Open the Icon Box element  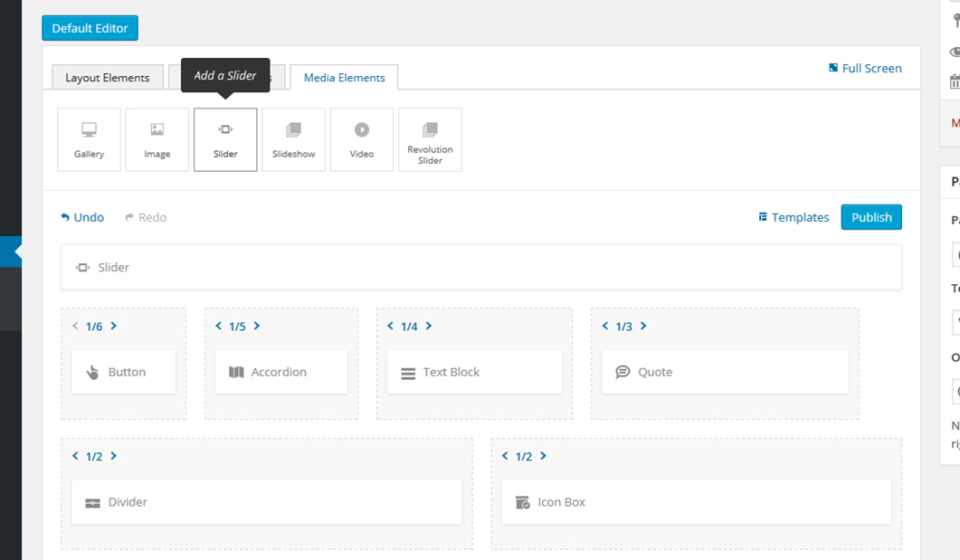pyautogui.click(x=697, y=502)
